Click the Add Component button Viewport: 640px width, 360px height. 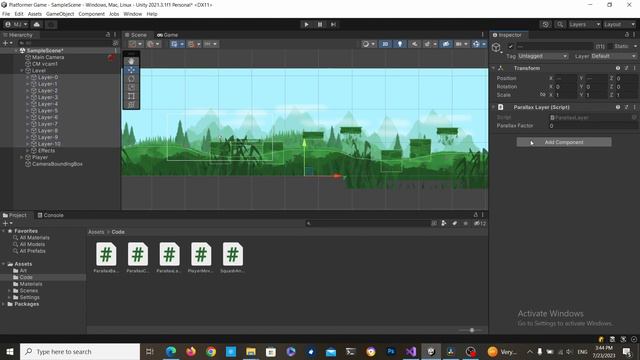click(564, 142)
